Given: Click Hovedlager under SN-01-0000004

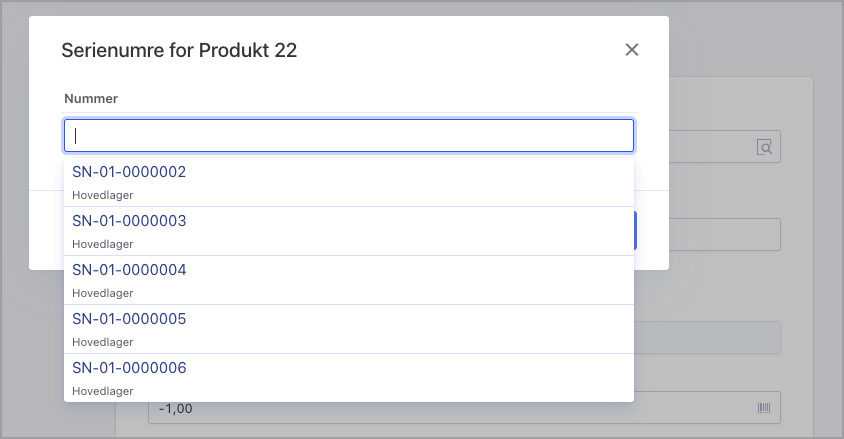Looking at the screenshot, I should pyautogui.click(x=103, y=293).
